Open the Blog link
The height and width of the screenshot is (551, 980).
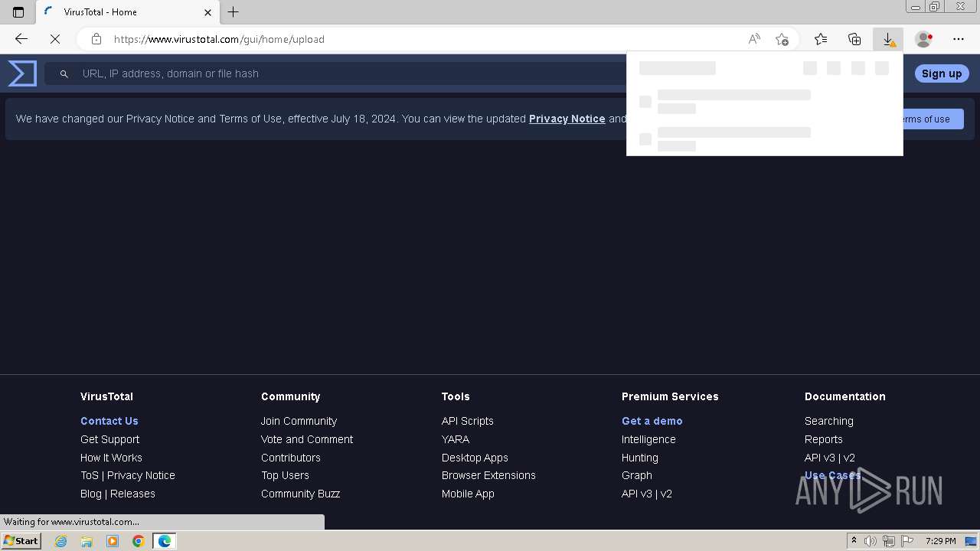[x=91, y=494]
